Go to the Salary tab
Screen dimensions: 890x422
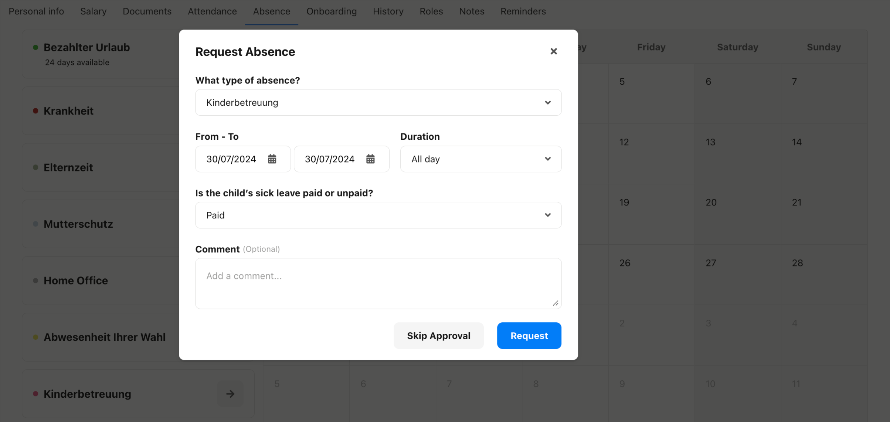coord(93,11)
